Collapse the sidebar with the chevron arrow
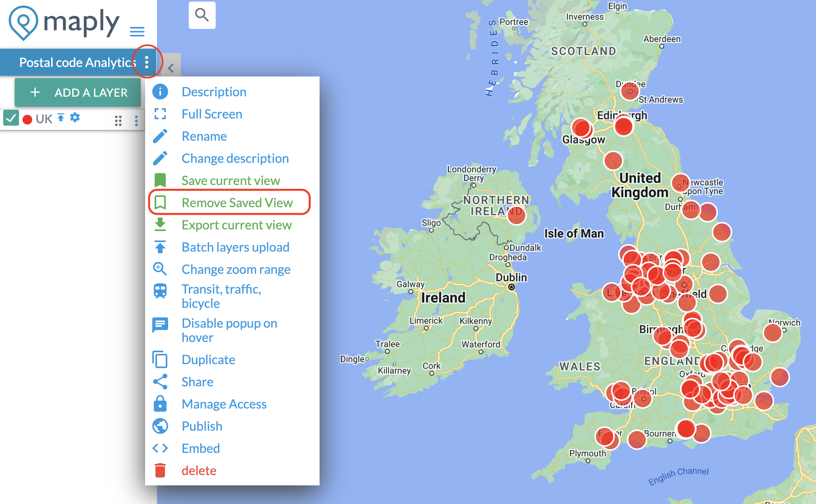The height and width of the screenshot is (504, 816). (171, 68)
